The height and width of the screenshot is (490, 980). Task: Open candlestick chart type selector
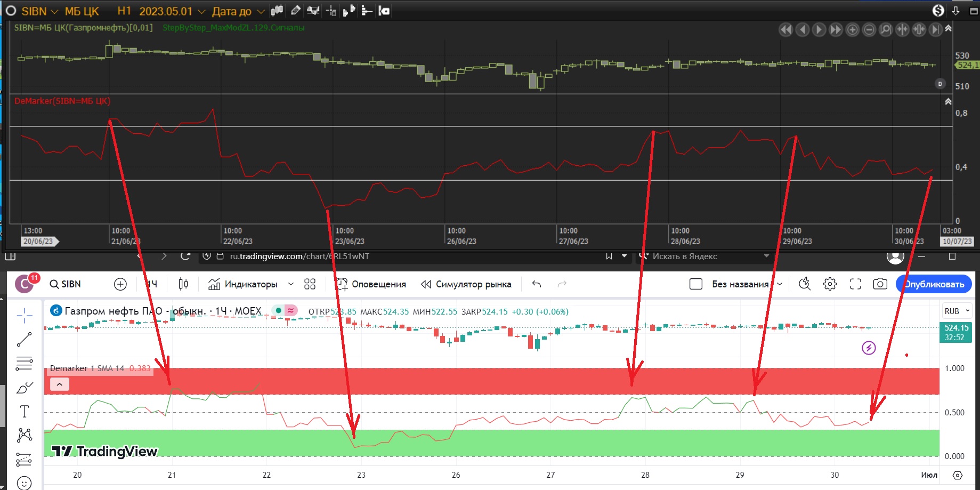[183, 284]
